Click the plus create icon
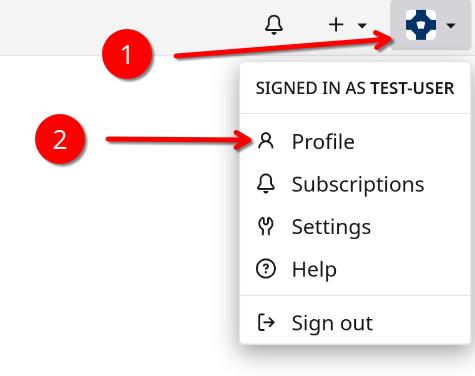 (336, 25)
